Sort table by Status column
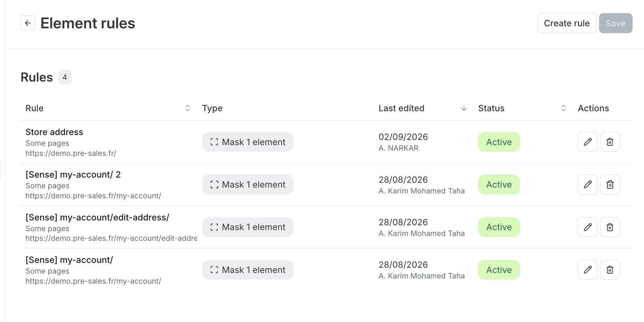Screen dimensions: 644x322 563,108
